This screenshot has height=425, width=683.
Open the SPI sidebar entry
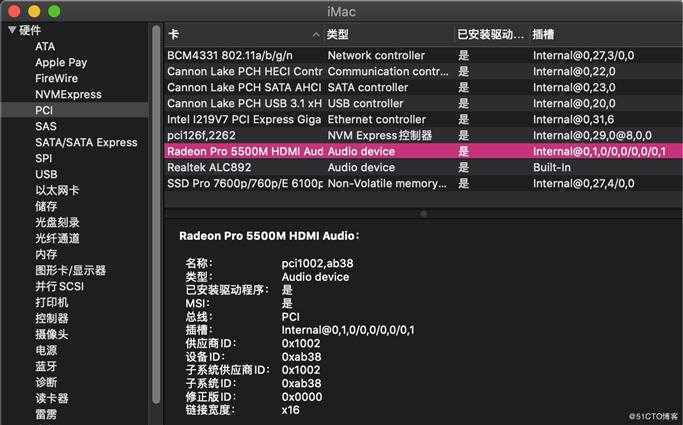pos(44,158)
